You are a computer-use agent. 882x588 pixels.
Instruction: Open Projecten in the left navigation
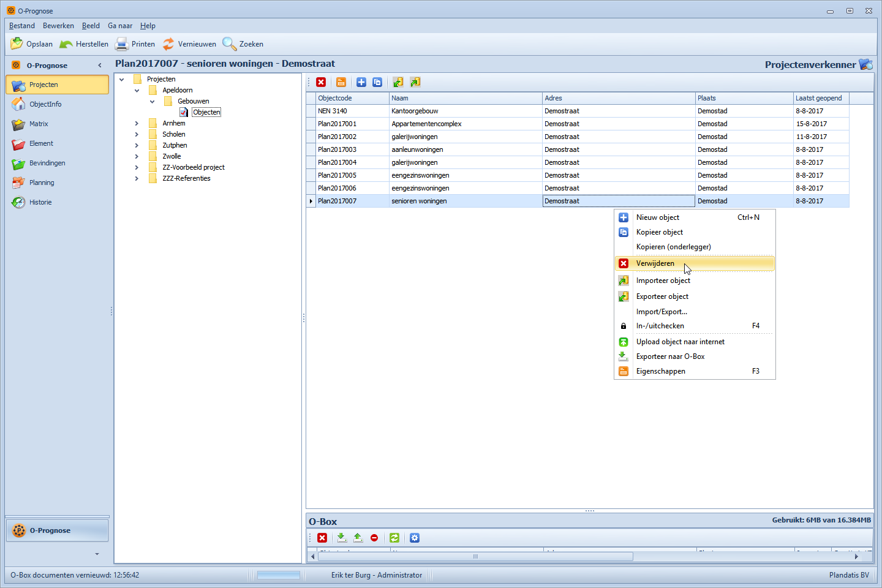57,85
